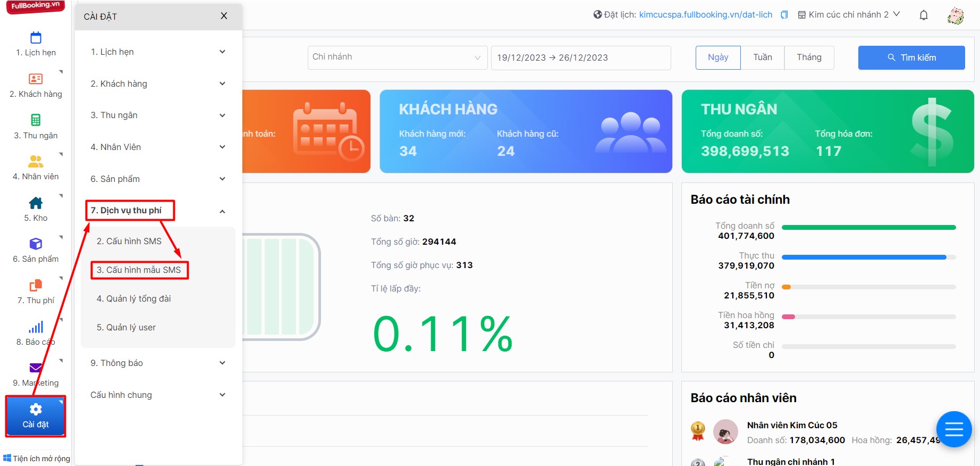Open Thu ngân calculator icon in sidebar
Image resolution: width=980 pixels, height=466 pixels.
pyautogui.click(x=36, y=120)
